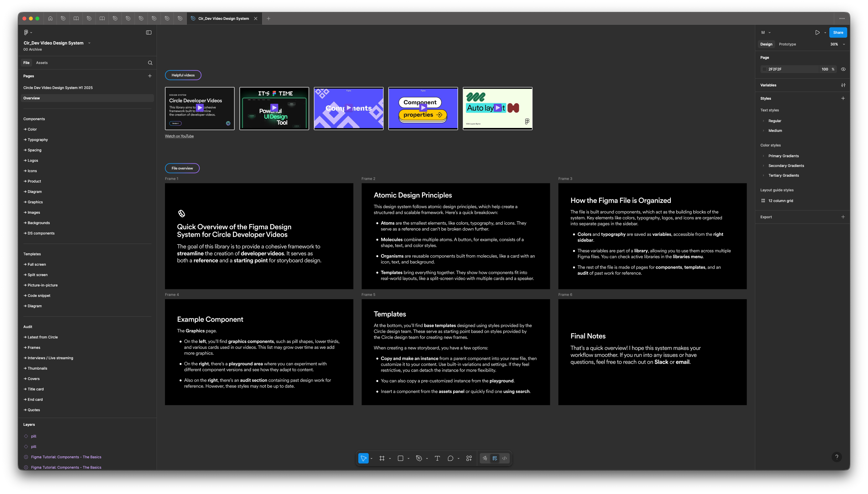Image resolution: width=868 pixels, height=494 pixels.
Task: Select the Comment tool
Action: click(x=450, y=458)
